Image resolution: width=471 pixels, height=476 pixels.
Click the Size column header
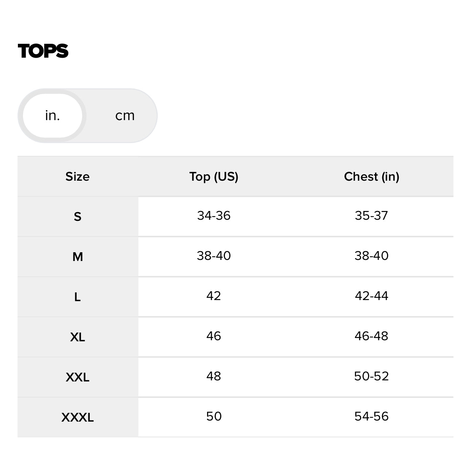(x=77, y=177)
